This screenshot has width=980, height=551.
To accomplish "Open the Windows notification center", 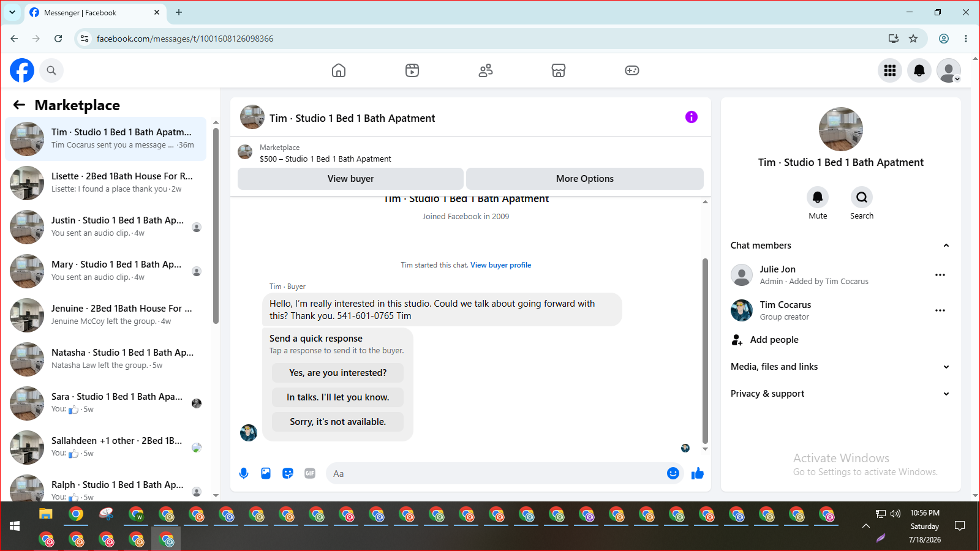I will point(960,526).
